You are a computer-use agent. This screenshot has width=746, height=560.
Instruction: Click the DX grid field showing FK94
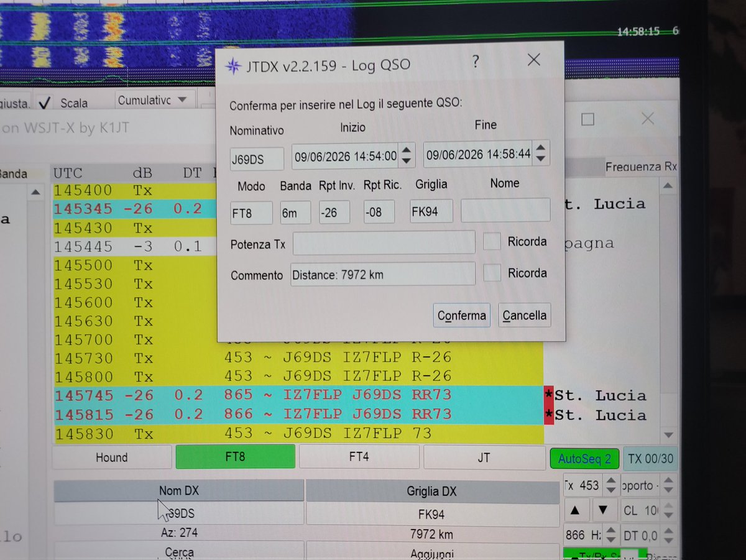tap(432, 515)
